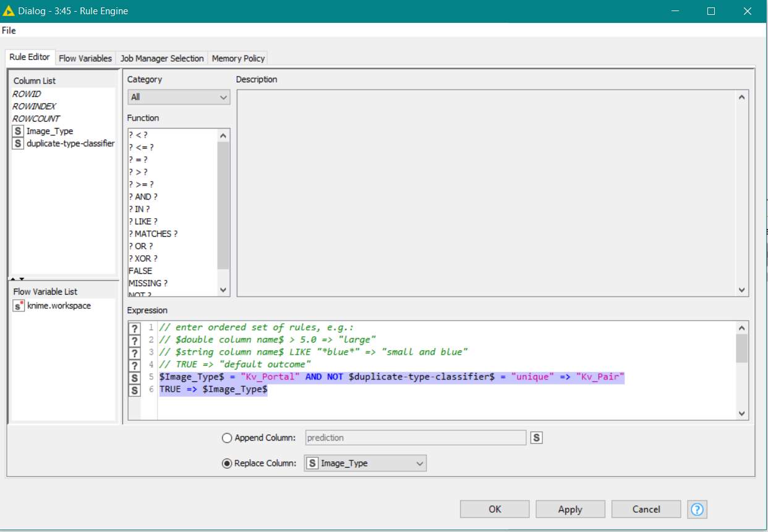This screenshot has width=768, height=532.
Task: Click the knime.workspace flow variable icon
Action: coord(19,306)
